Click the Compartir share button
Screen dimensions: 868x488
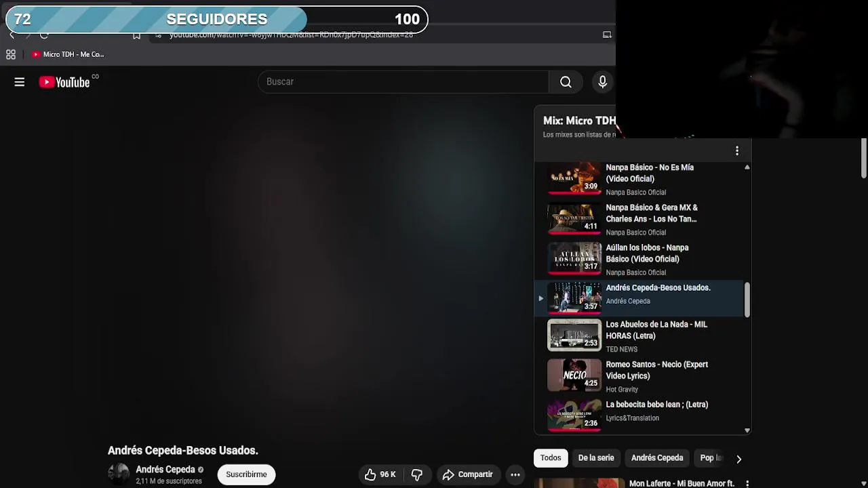coord(468,474)
